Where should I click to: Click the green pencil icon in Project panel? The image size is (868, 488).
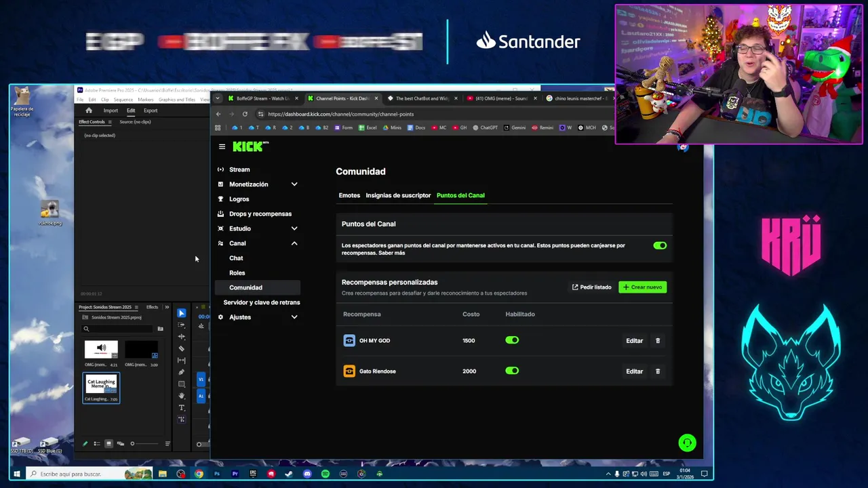(85, 444)
